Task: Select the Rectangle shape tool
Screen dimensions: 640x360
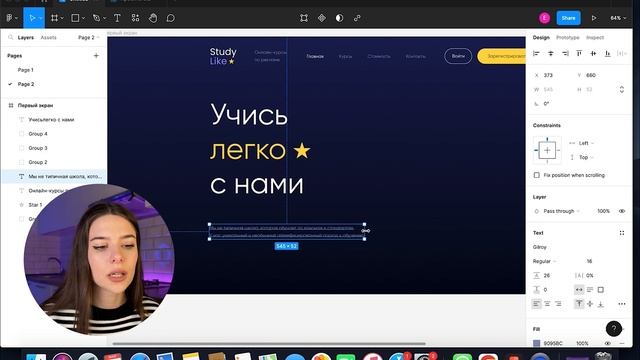Action: pos(76,18)
